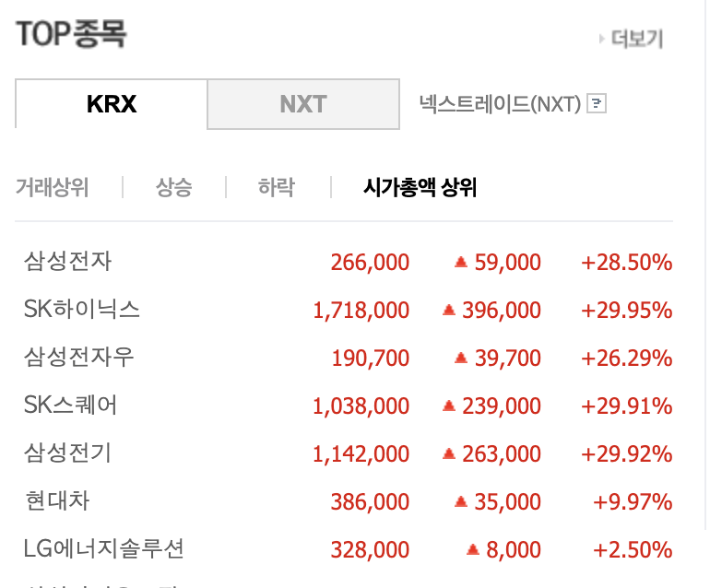Click the arrow icon beside 더보기
710x588 pixels.
click(x=602, y=39)
